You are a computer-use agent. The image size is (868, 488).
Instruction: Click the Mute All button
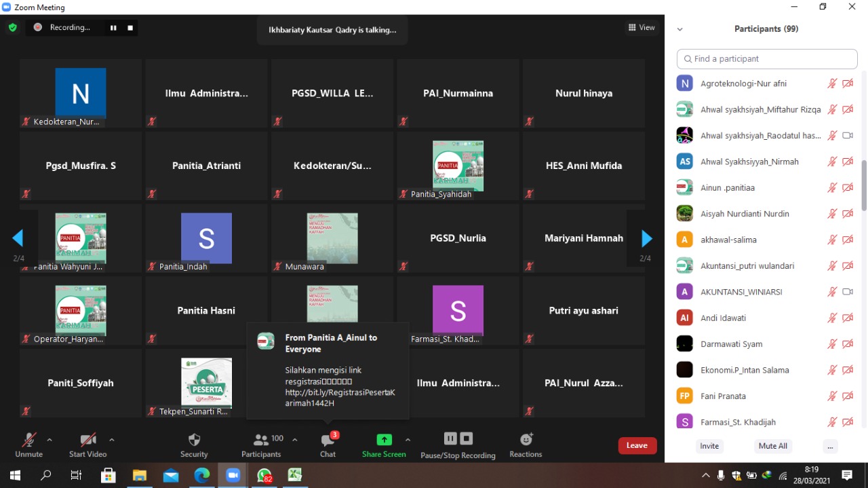pyautogui.click(x=772, y=446)
